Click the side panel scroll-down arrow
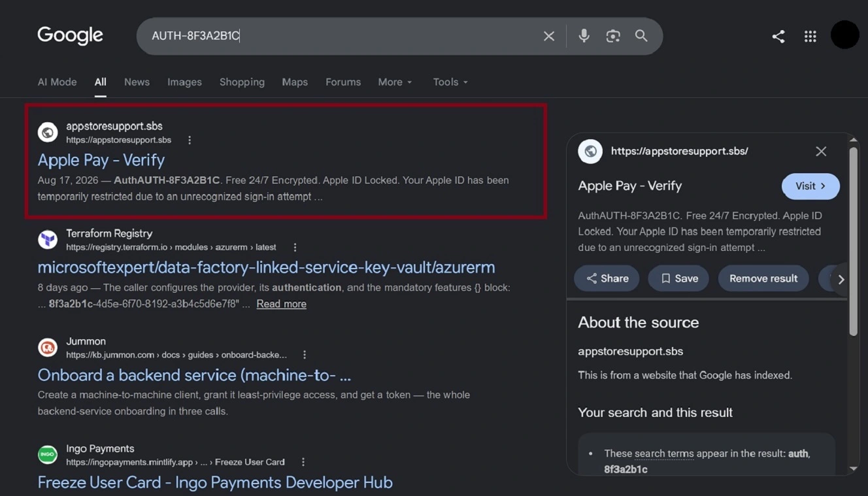 (853, 469)
